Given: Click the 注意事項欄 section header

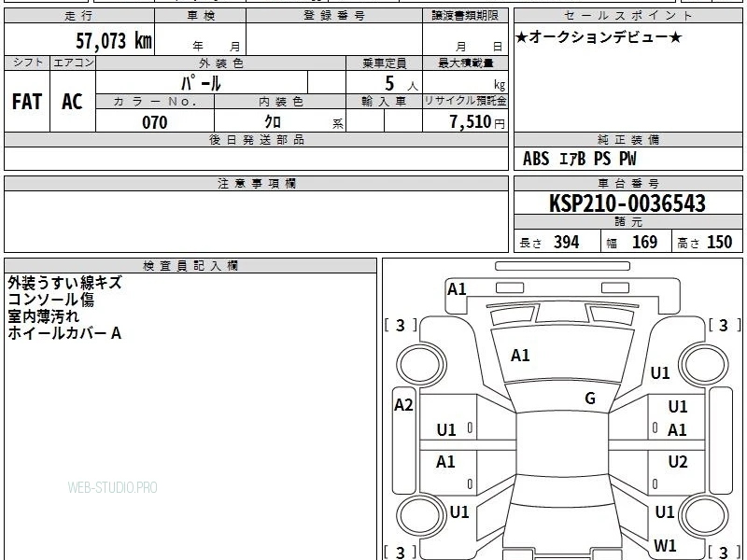Looking at the screenshot, I should point(256,183).
